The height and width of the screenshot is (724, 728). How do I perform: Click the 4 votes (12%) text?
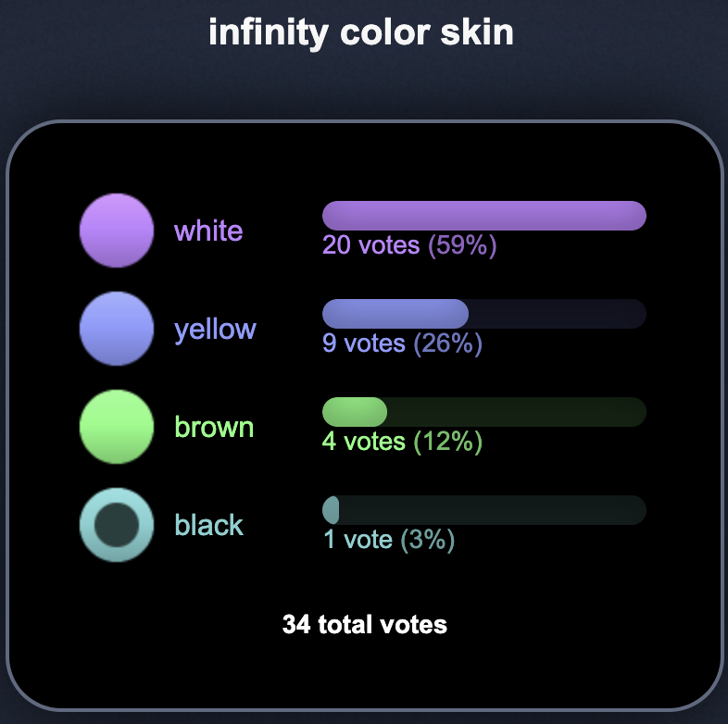pos(403,442)
